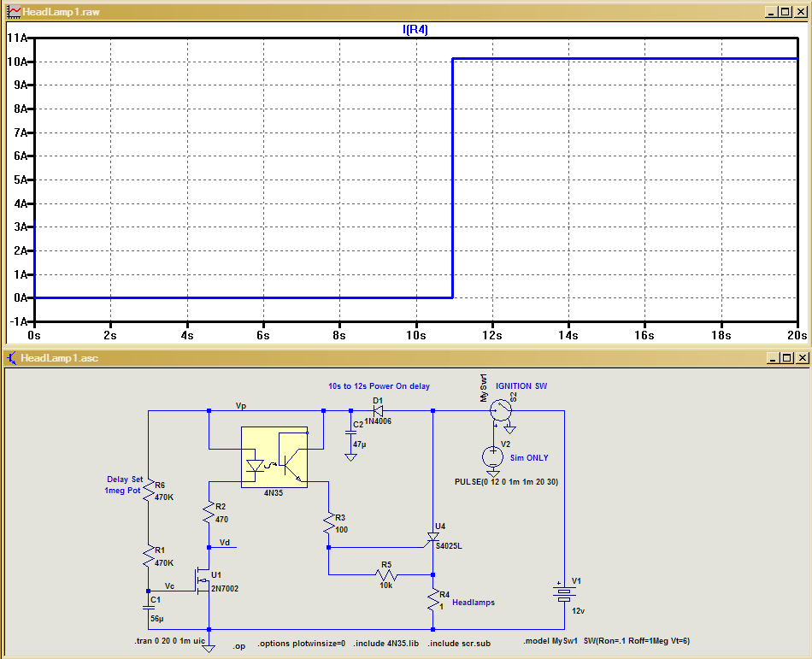Click the HeadLamp1.asc title bar text
Image resolution: width=812 pixels, height=659 pixels.
point(59,358)
